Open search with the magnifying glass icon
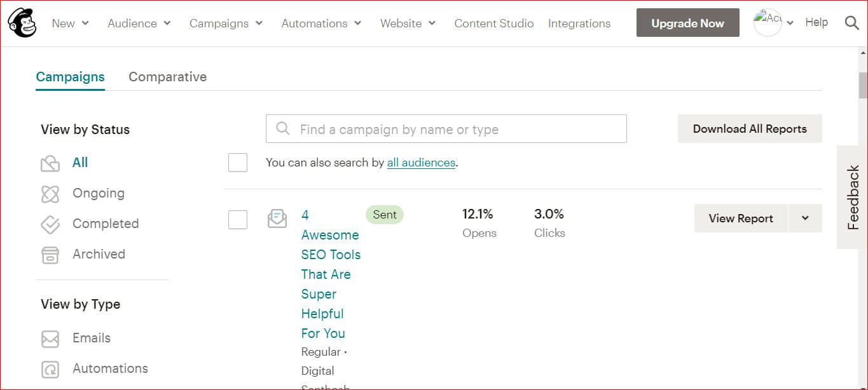This screenshot has width=868, height=390. coord(851,23)
